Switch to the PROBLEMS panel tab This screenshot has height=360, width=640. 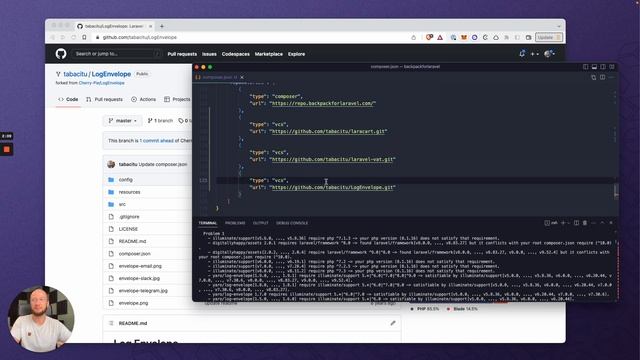[x=235, y=223]
